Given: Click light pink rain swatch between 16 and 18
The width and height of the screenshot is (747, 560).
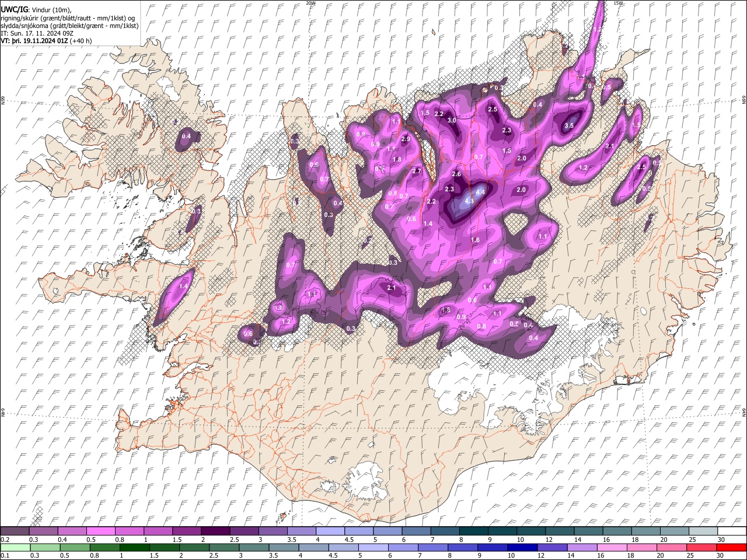Looking at the screenshot, I should pos(611,548).
